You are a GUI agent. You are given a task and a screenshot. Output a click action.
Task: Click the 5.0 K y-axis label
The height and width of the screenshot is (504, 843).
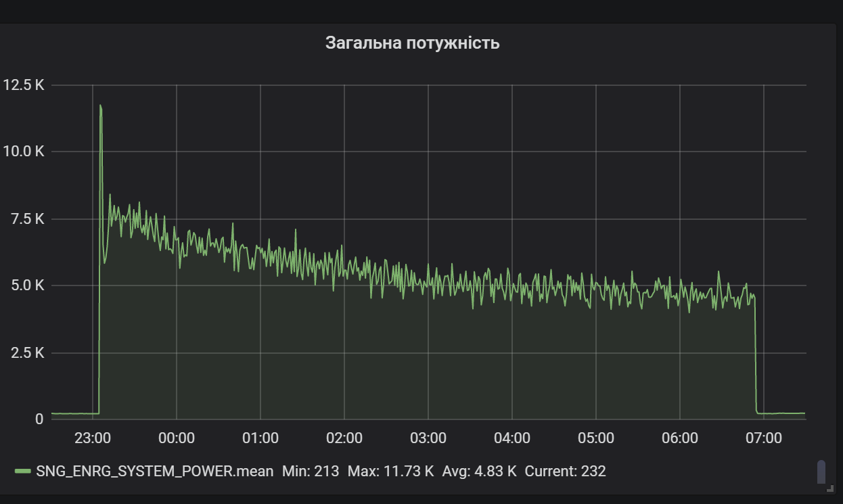tap(28, 285)
